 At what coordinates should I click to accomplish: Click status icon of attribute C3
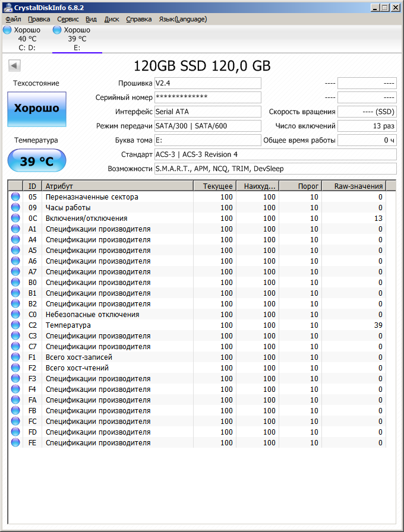coord(15,335)
